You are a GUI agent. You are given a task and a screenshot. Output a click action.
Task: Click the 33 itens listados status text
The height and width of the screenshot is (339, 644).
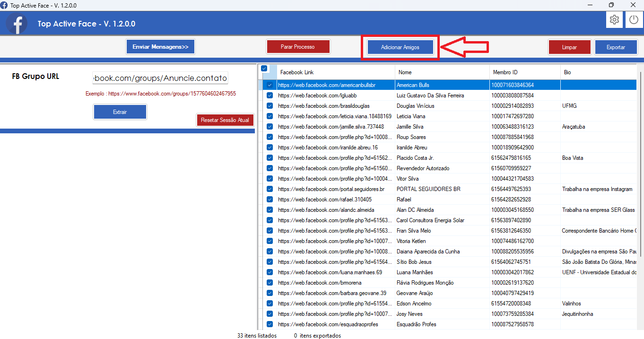click(257, 336)
